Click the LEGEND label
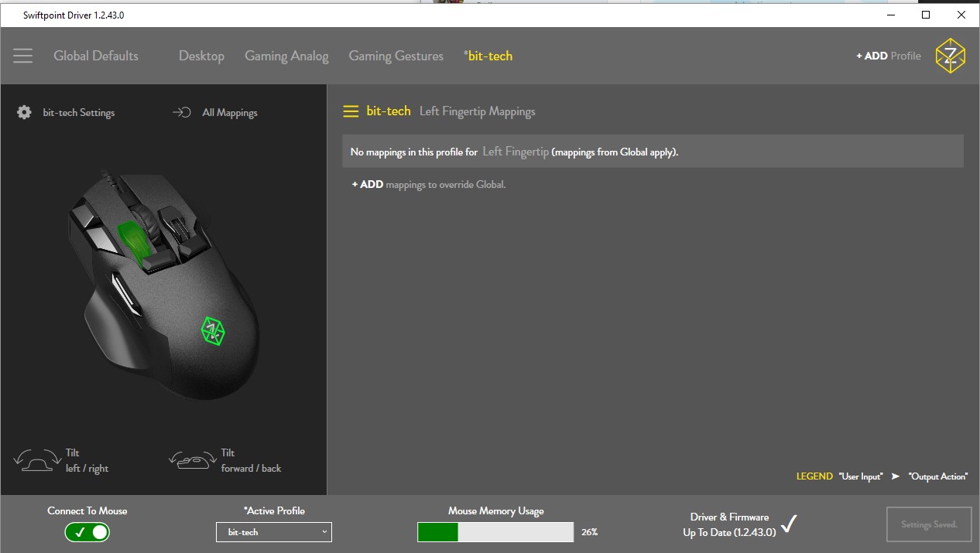This screenshot has width=980, height=553. [x=814, y=476]
